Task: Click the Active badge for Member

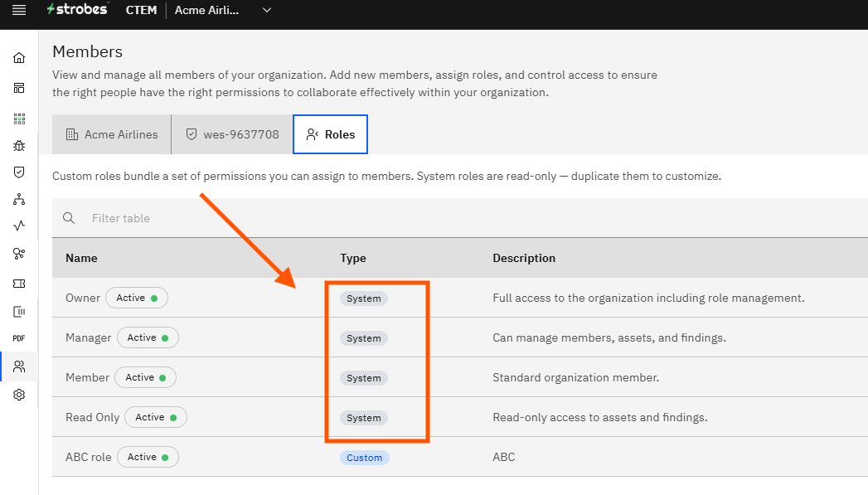Action: (146, 377)
